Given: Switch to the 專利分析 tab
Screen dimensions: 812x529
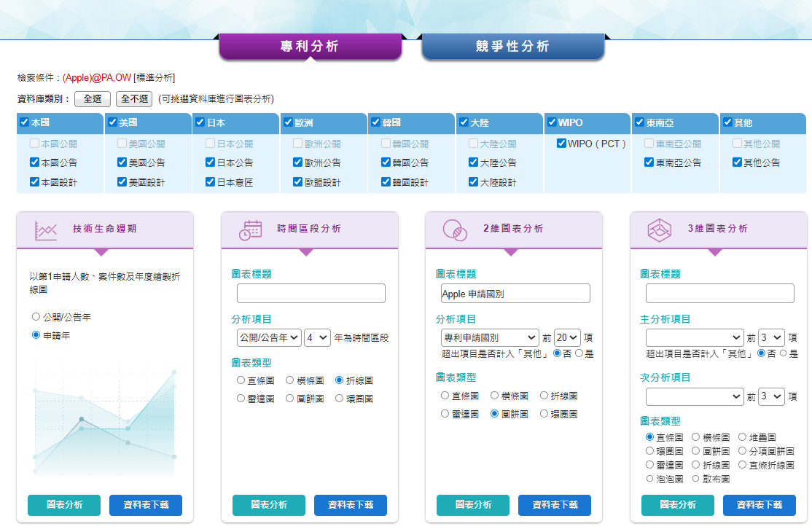Looking at the screenshot, I should pos(311,47).
